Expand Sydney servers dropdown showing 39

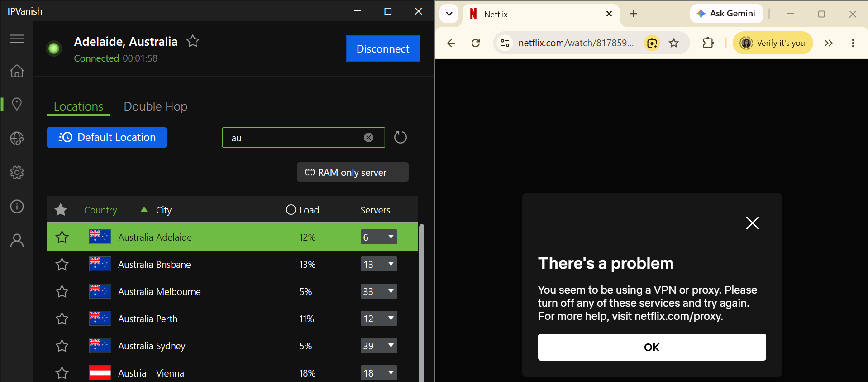click(379, 346)
